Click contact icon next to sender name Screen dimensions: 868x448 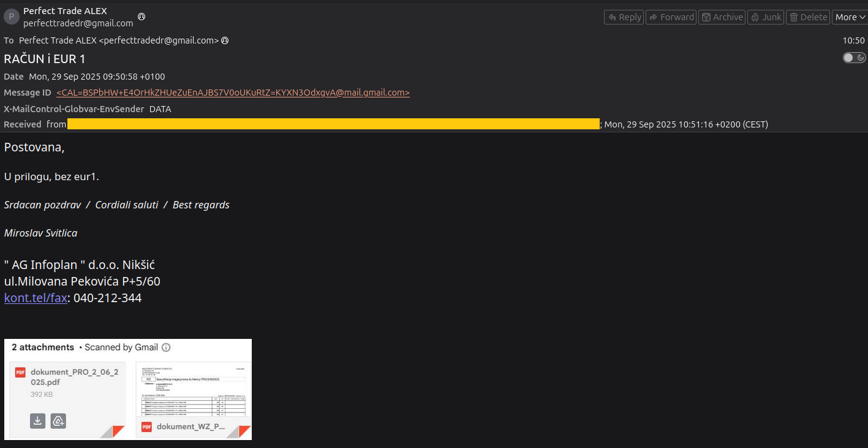click(142, 17)
